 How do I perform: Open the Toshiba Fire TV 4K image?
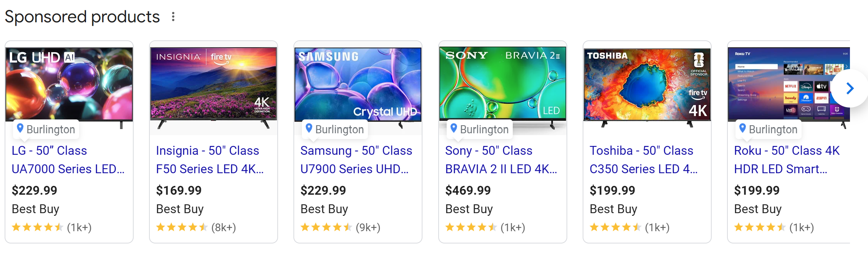click(647, 84)
